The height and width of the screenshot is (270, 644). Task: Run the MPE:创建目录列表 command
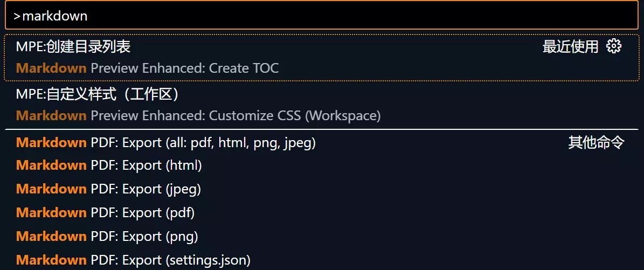click(x=73, y=47)
